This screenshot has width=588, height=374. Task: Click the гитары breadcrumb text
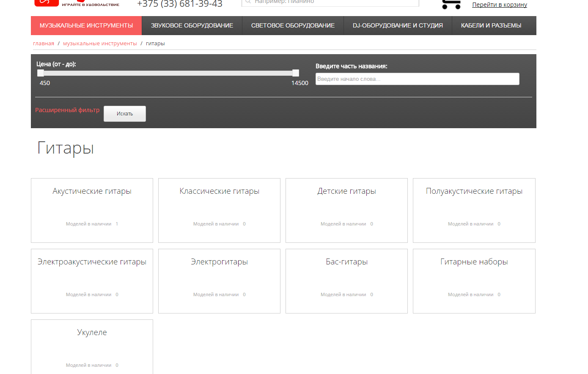(x=155, y=44)
